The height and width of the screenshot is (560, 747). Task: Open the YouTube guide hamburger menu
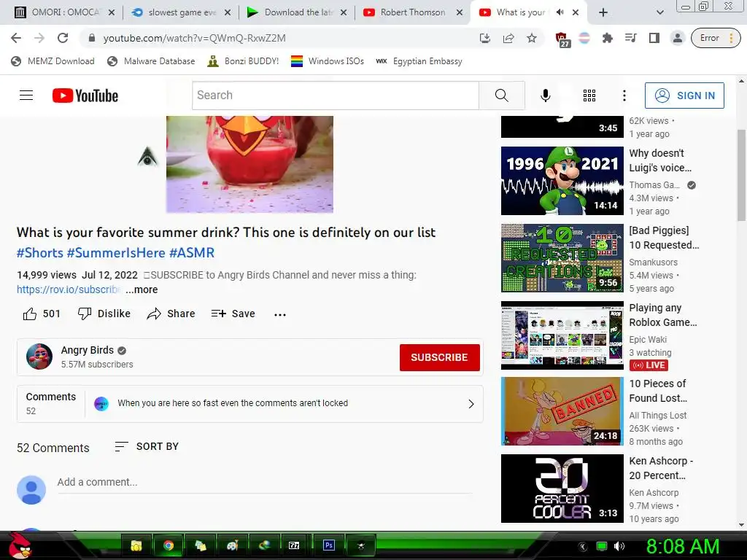[26, 96]
